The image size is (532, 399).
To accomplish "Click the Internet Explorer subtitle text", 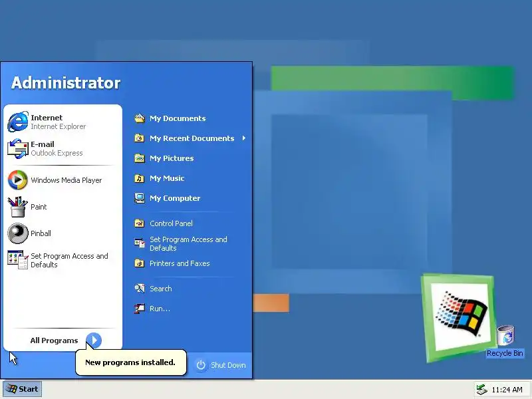I will (x=59, y=126).
